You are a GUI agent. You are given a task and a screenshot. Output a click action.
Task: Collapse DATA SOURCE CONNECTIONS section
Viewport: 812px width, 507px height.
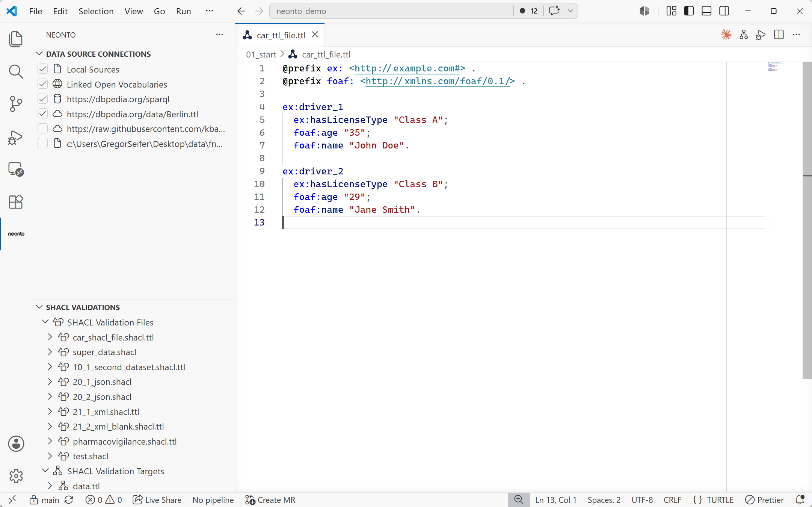39,54
